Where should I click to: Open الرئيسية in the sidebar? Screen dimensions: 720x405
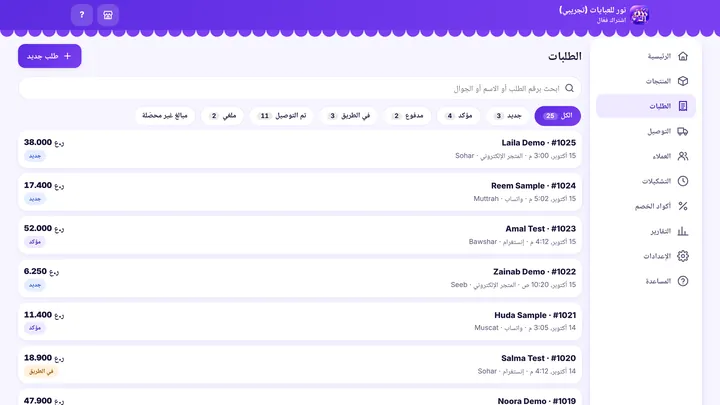[646, 56]
